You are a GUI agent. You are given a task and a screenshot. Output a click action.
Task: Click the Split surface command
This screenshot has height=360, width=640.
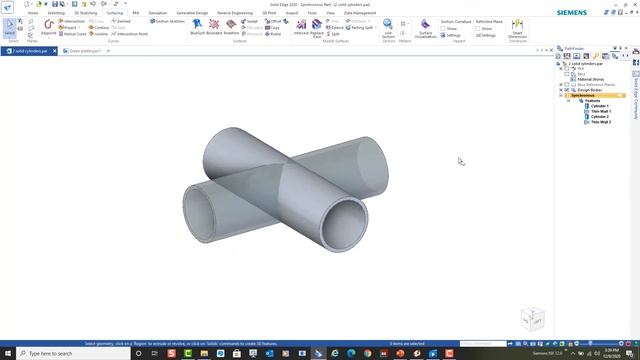[333, 34]
